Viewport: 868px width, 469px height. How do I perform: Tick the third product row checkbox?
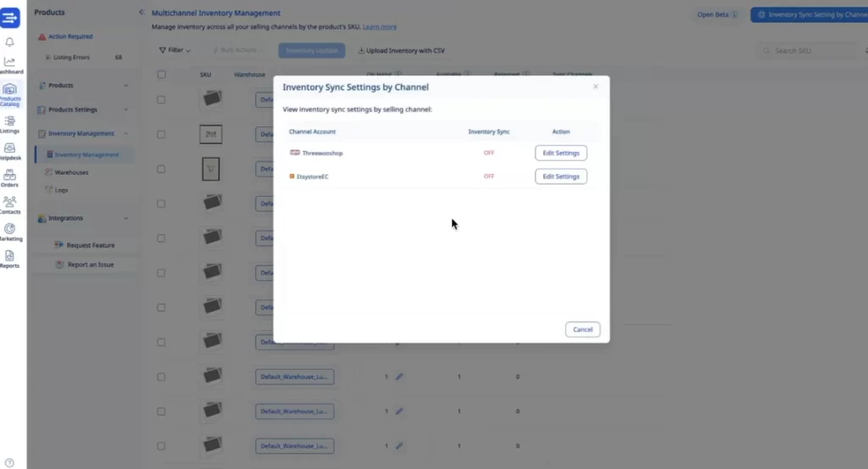[161, 170]
